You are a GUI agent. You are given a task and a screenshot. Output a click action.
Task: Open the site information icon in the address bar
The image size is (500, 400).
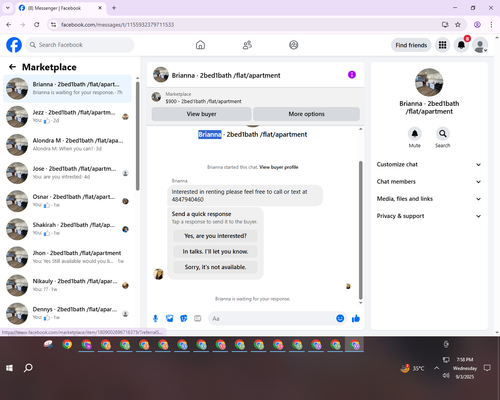[x=53, y=25]
